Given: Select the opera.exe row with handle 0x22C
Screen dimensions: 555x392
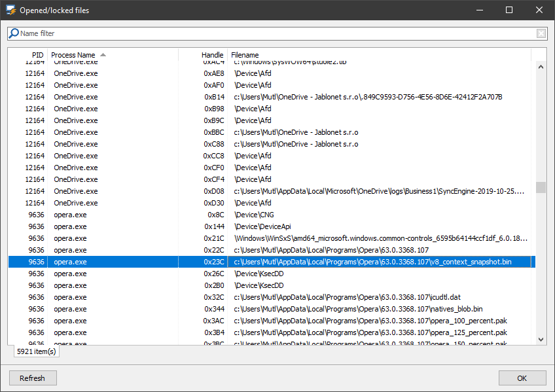Looking at the screenshot, I should pos(272,250).
